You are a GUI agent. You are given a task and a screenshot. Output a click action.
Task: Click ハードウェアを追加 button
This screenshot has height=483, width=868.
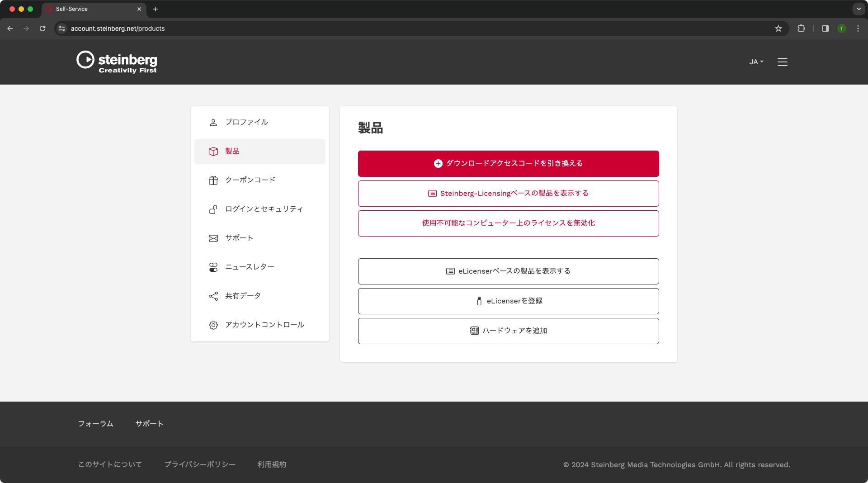508,331
